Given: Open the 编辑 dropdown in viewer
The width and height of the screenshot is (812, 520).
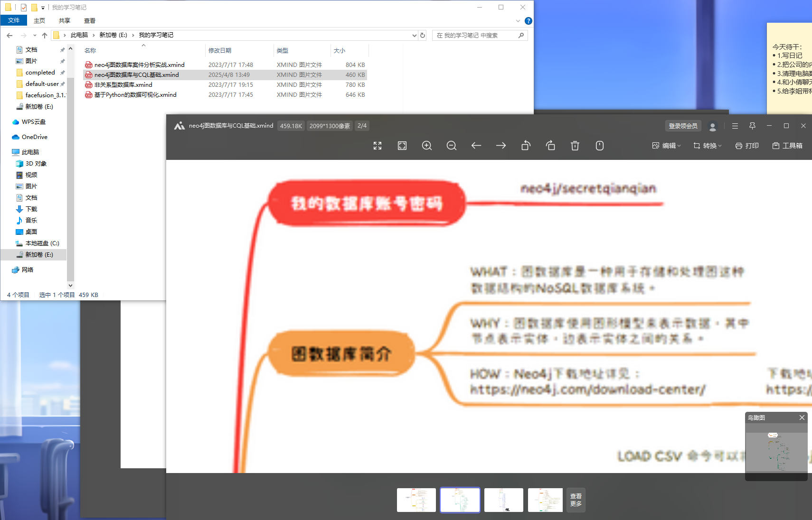Looking at the screenshot, I should tap(667, 146).
